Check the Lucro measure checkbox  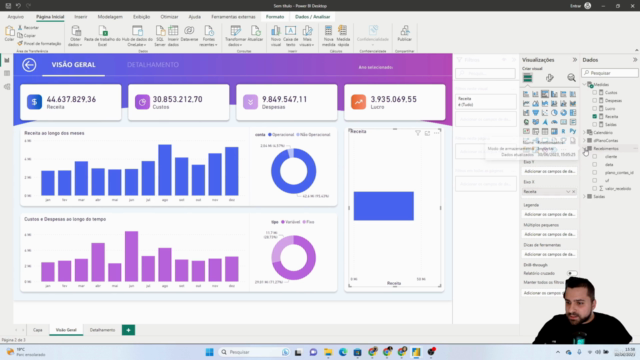pos(595,109)
